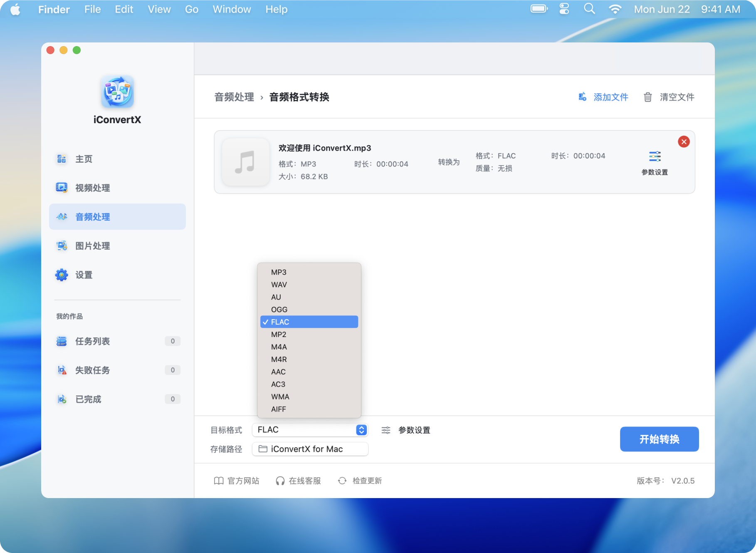Click 检查更新 link
756x553 pixels.
(x=367, y=481)
